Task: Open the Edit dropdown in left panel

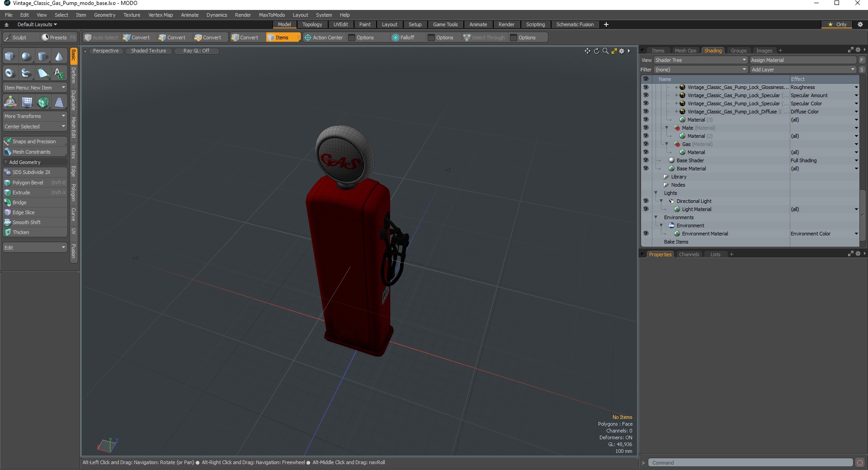Action: (35, 248)
